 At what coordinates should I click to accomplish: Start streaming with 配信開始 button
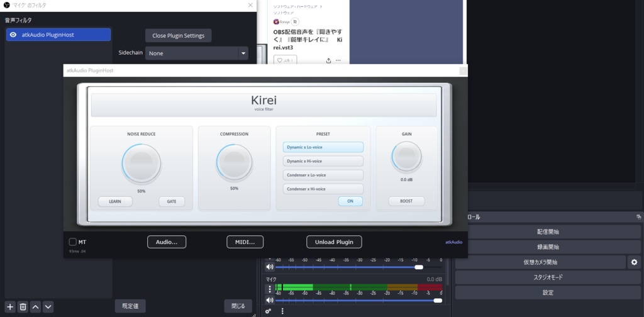click(x=548, y=231)
